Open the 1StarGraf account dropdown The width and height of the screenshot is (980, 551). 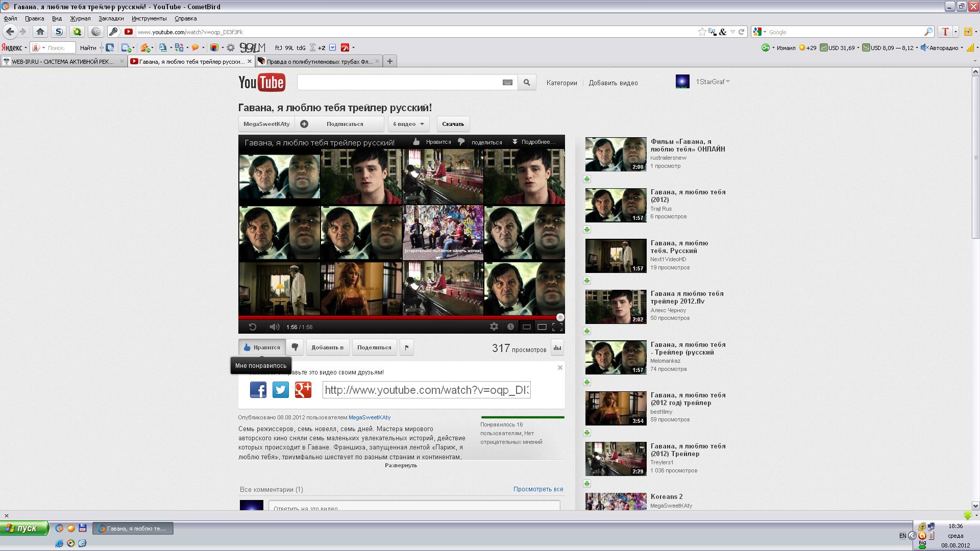pos(713,82)
